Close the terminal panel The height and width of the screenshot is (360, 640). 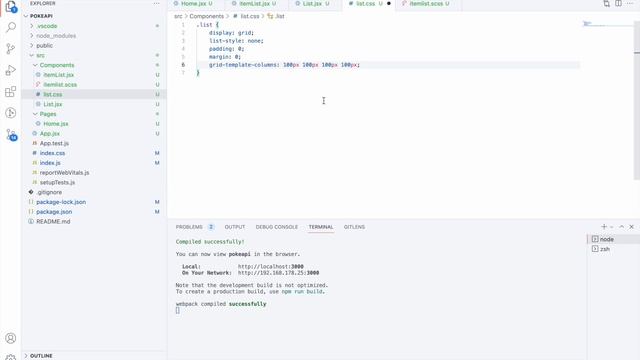pyautogui.click(x=631, y=227)
